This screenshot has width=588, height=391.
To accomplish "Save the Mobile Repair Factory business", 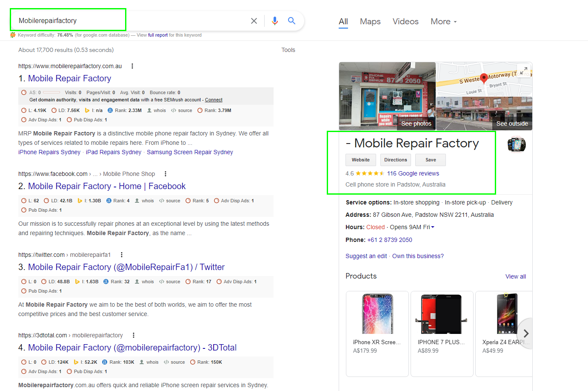I will pos(431,160).
